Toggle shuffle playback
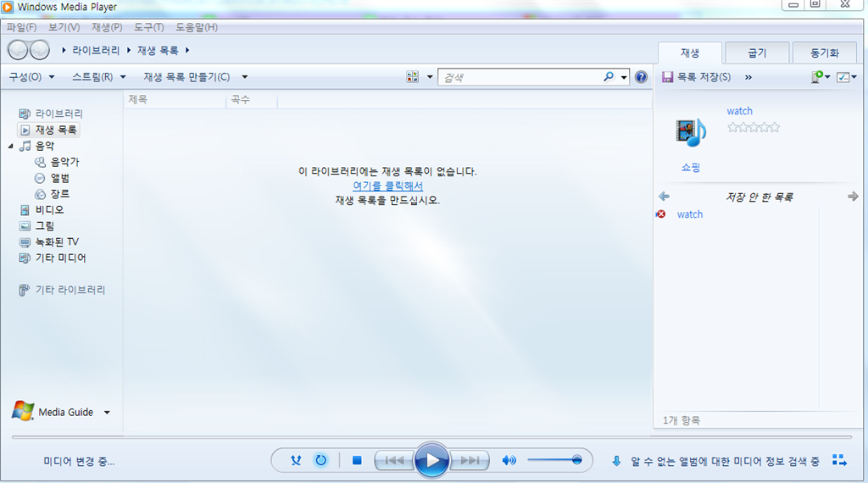Viewport: 868px width, 483px height. point(296,460)
